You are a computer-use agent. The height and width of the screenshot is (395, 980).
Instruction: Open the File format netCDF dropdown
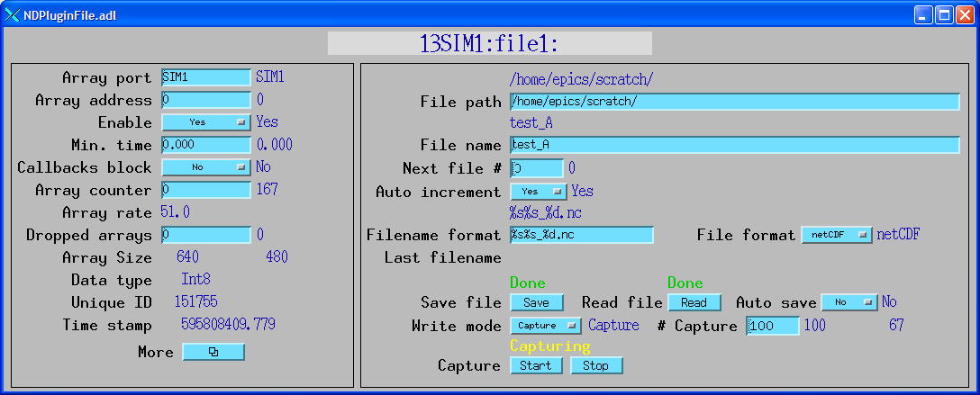coord(837,235)
